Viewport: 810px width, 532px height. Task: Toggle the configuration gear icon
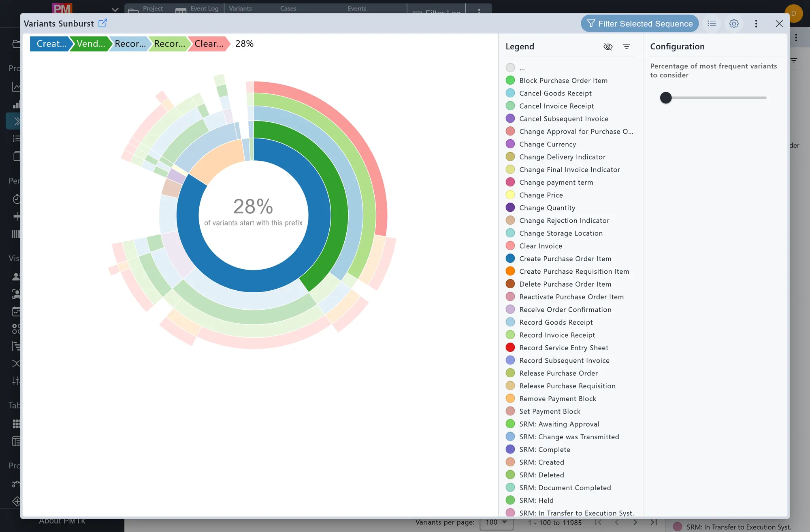click(734, 23)
